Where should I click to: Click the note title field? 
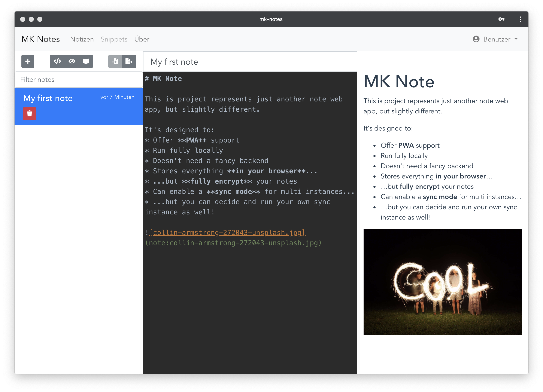[x=250, y=62]
